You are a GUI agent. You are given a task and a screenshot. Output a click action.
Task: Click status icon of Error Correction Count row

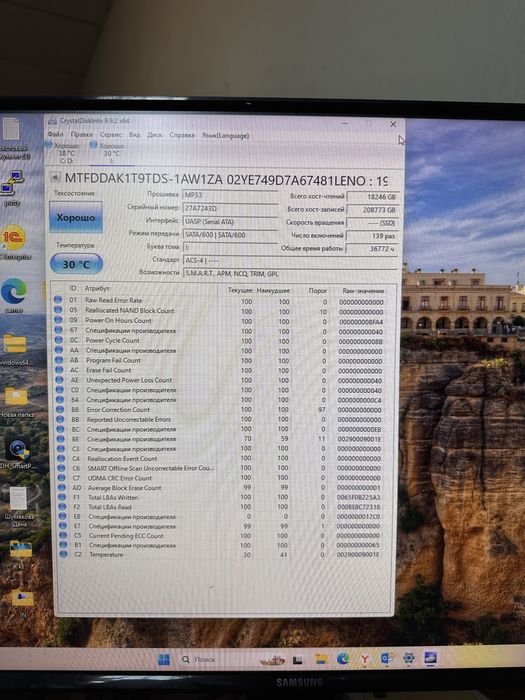60,409
